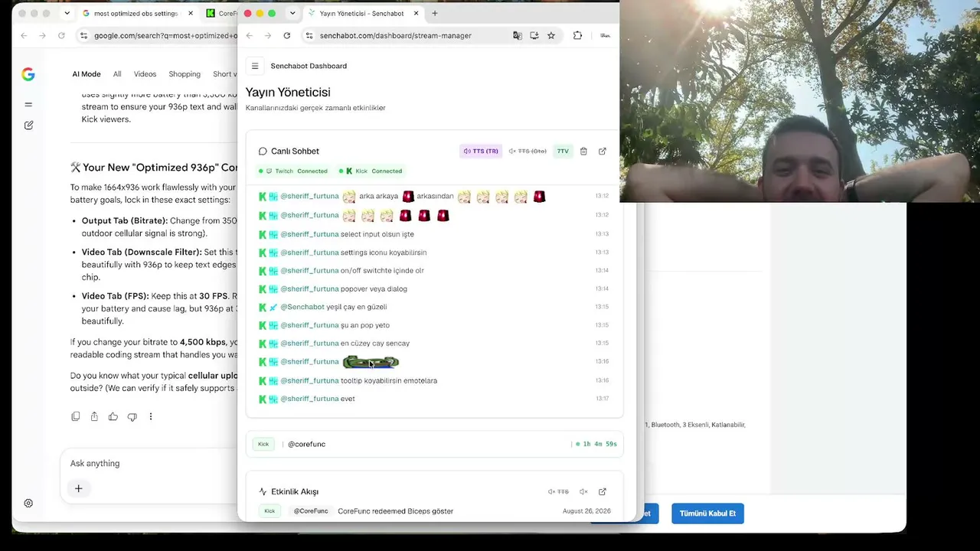Expand the Google AI Mode sidebar menu
Viewport: 980px width, 551px height.
(28, 104)
